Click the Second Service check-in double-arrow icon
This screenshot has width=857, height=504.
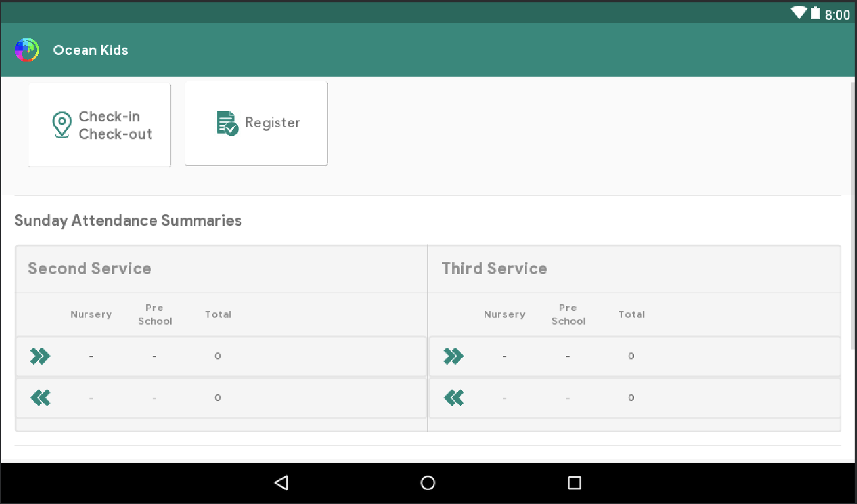40,356
